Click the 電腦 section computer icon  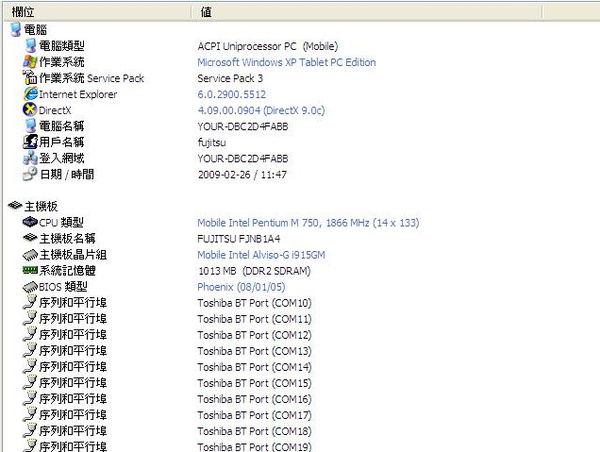15,29
